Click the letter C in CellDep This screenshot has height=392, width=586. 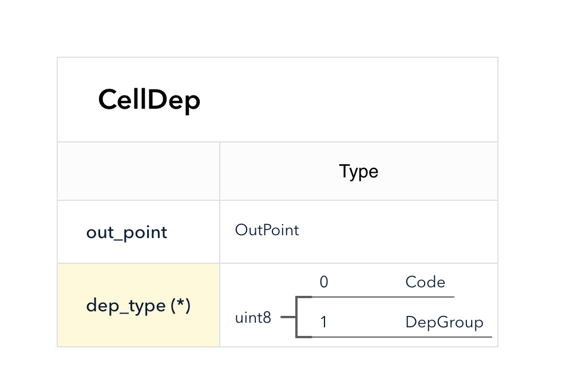click(108, 100)
